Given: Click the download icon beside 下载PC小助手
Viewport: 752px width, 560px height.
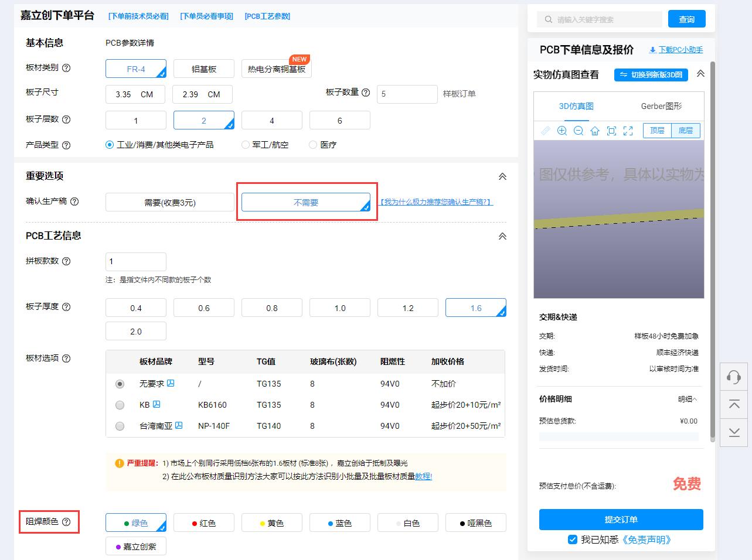Looking at the screenshot, I should point(652,50).
